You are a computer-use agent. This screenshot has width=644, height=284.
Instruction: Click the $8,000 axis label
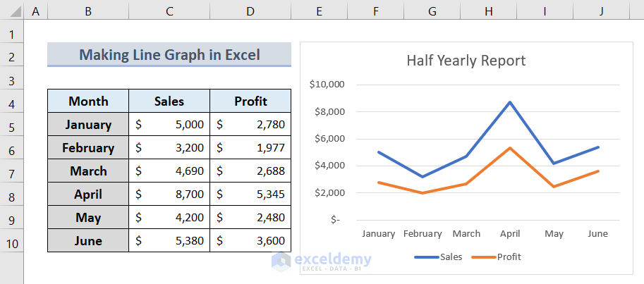click(x=329, y=111)
